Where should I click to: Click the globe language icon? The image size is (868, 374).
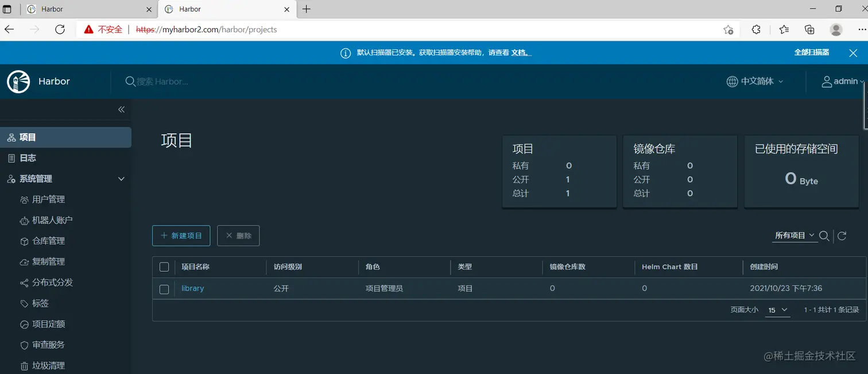[x=732, y=82]
